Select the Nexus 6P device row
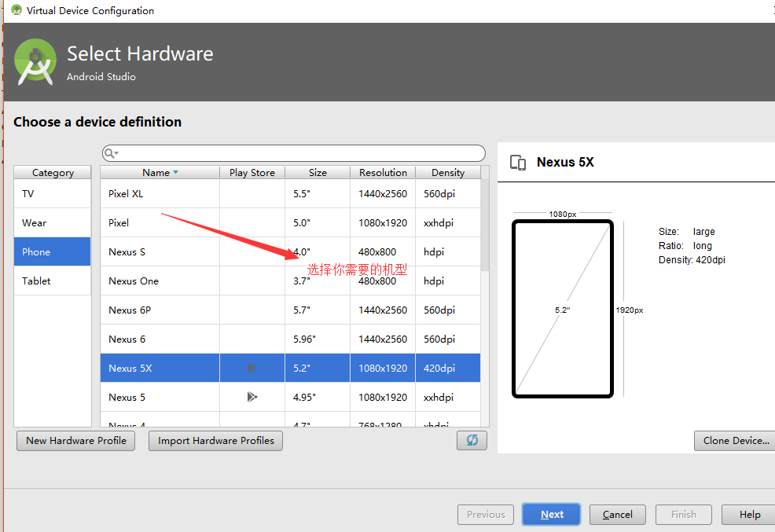This screenshot has width=775, height=532. 290,310
